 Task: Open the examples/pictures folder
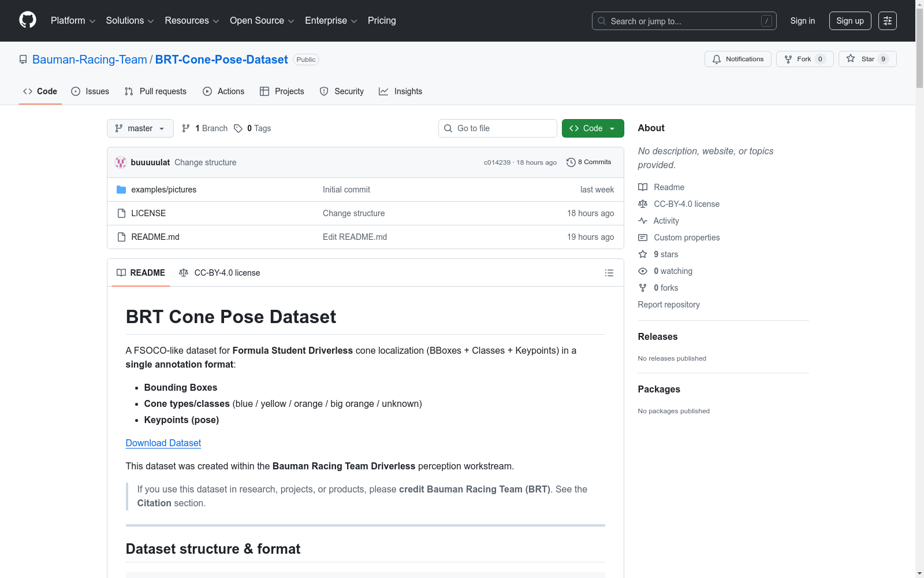(x=164, y=190)
